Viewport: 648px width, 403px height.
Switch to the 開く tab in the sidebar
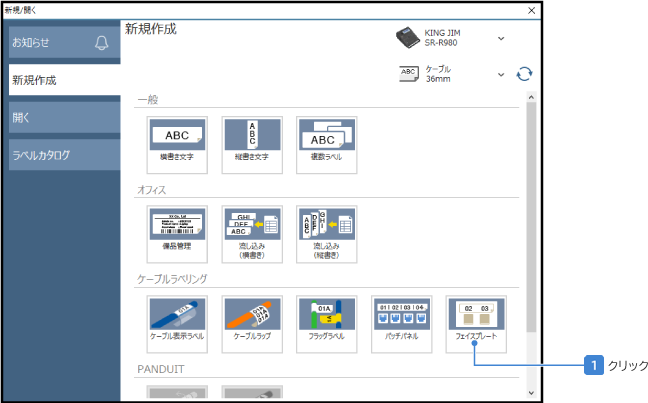tap(64, 117)
